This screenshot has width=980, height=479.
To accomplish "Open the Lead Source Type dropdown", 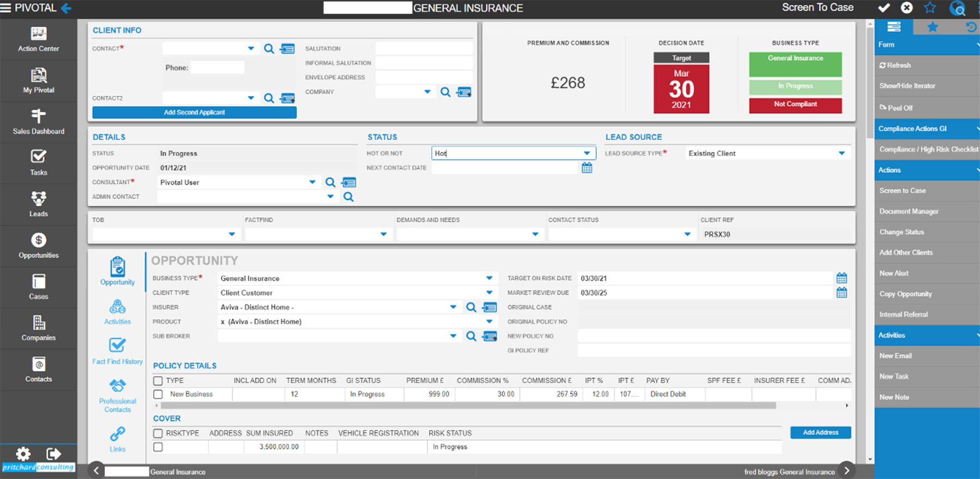I will [841, 154].
